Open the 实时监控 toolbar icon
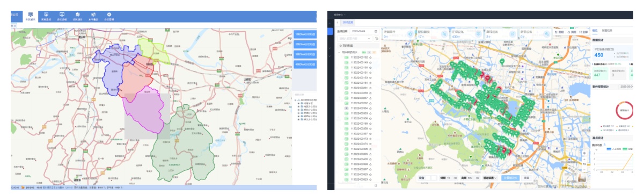Image resolution: width=644 pixels, height=194 pixels. click(46, 16)
